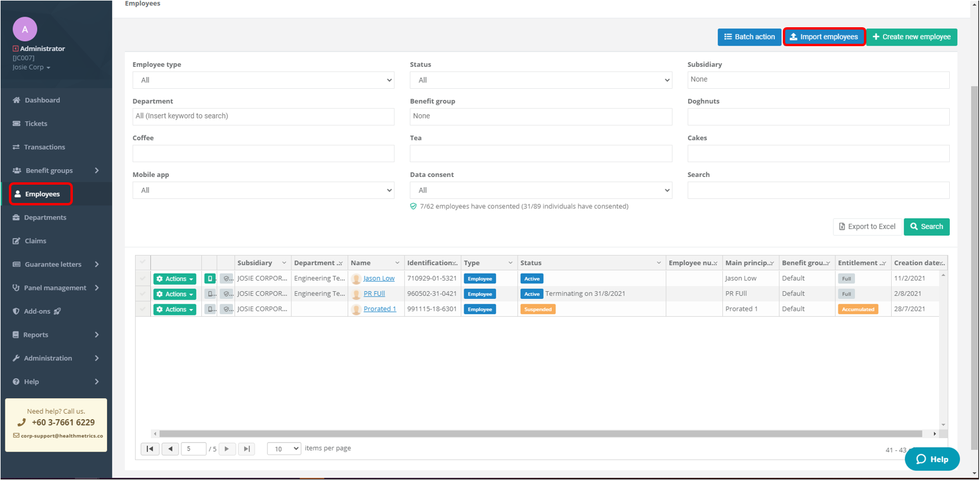Open the Jason Low employee link

point(378,279)
